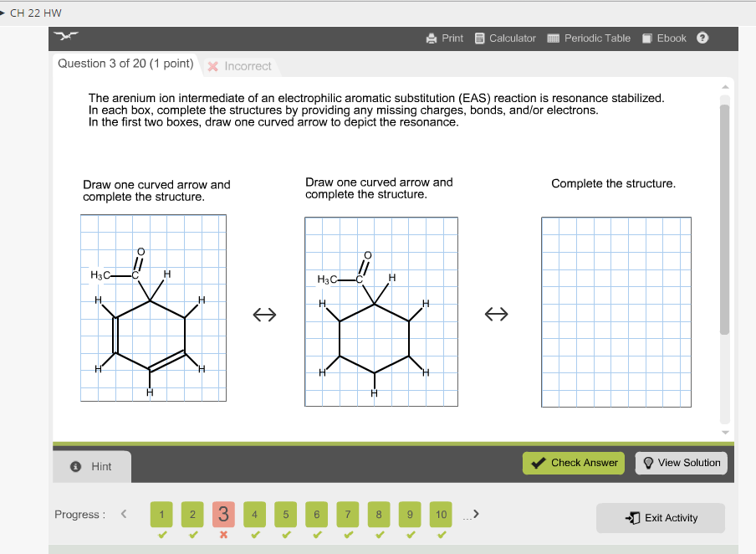Print the current question
This screenshot has height=554, width=756.
444,38
